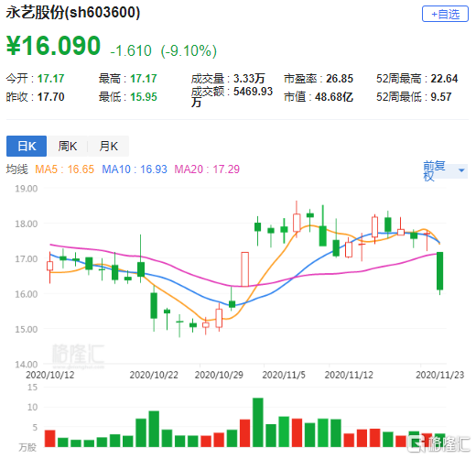Click the 2020/10/12 date axis label
This screenshot has width=476, height=459.
pyautogui.click(x=50, y=375)
